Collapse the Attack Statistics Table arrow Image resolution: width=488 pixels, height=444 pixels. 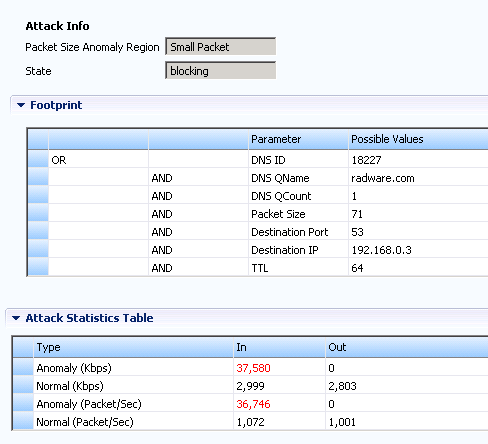point(16,318)
